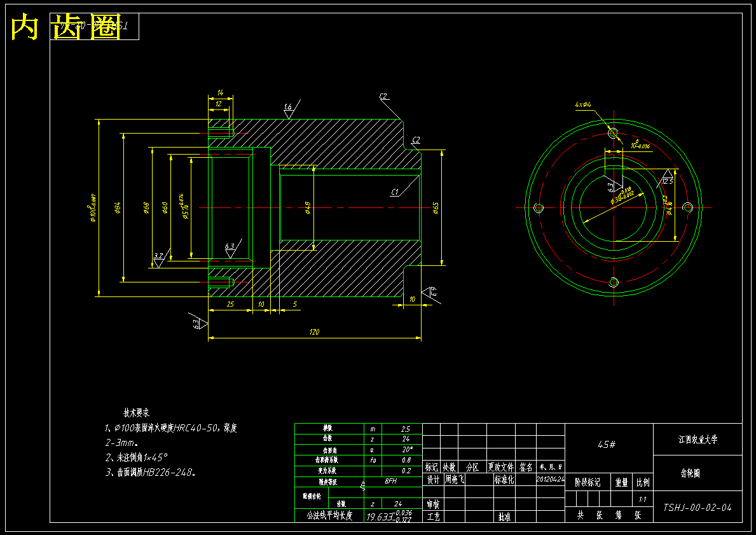Image resolution: width=756 pixels, height=535 pixels.
Task: Click the 公法线平均长度 label cell
Action: click(329, 515)
